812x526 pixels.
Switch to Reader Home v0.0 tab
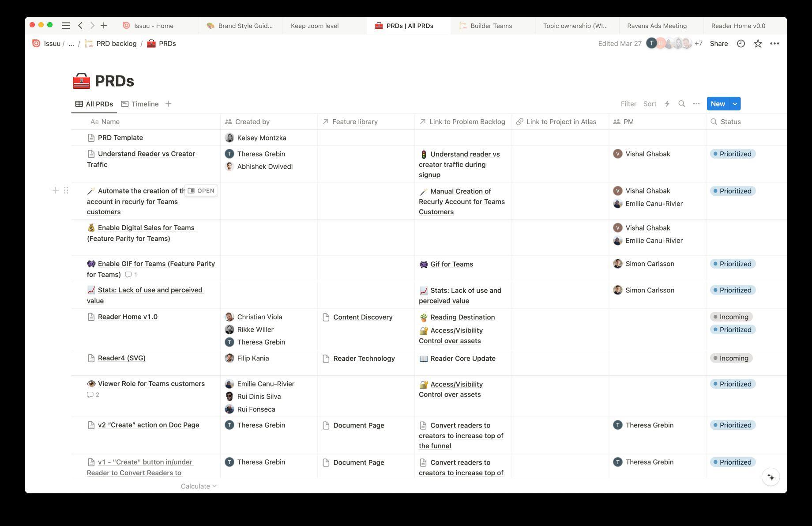tap(745, 26)
